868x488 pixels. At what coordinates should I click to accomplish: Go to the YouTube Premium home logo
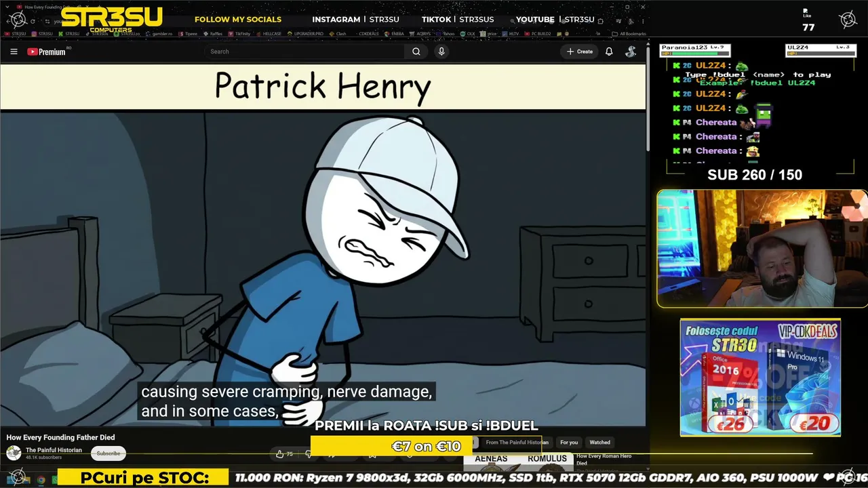tap(47, 52)
